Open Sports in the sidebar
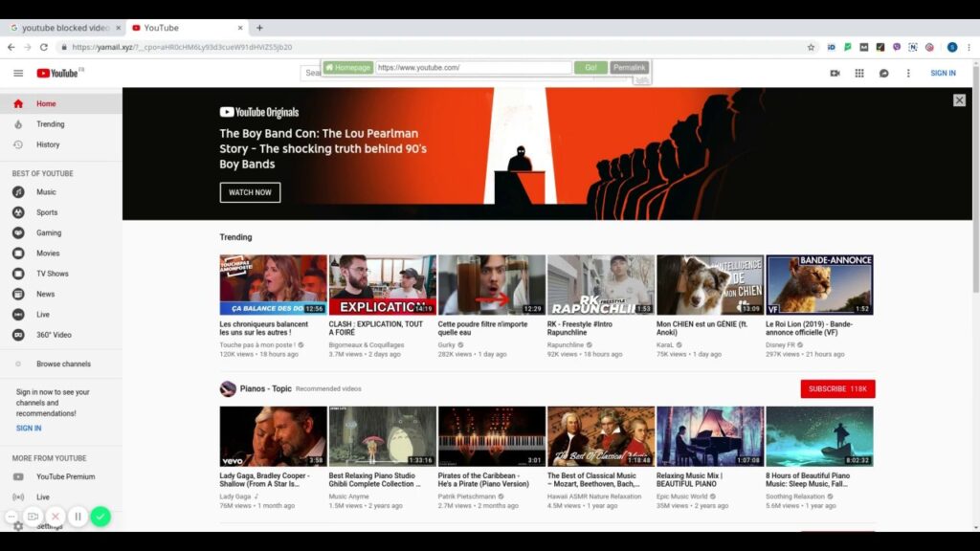This screenshot has height=551, width=980. pos(61,212)
